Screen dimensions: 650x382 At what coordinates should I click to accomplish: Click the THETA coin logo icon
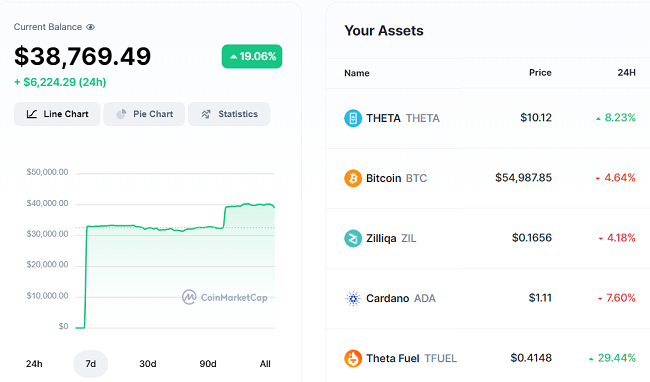click(x=353, y=118)
